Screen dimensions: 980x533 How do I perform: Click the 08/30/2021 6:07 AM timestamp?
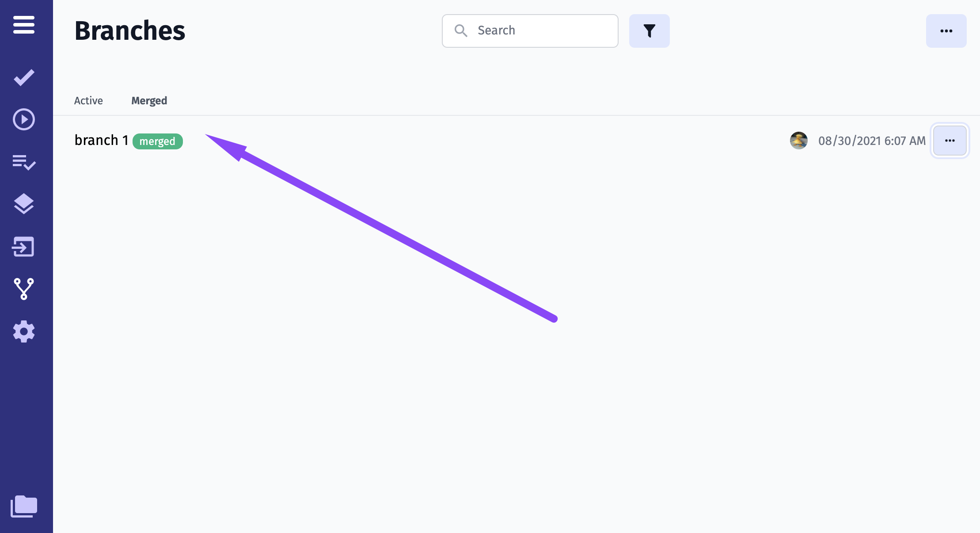click(x=872, y=141)
